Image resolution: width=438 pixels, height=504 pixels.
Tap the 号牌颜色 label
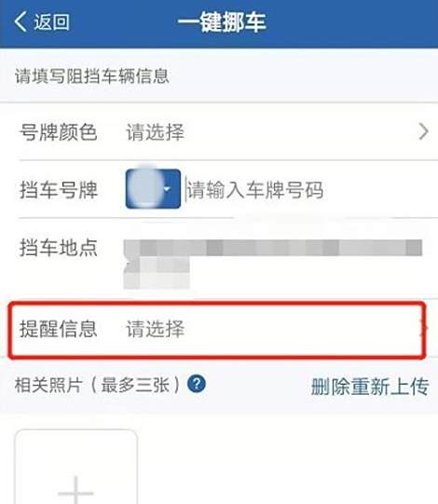coord(58,131)
